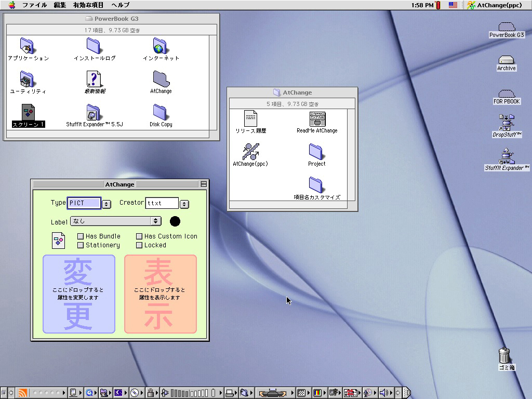The image size is (532, 399).
Task: Open the 編集 menu
Action: pos(60,5)
